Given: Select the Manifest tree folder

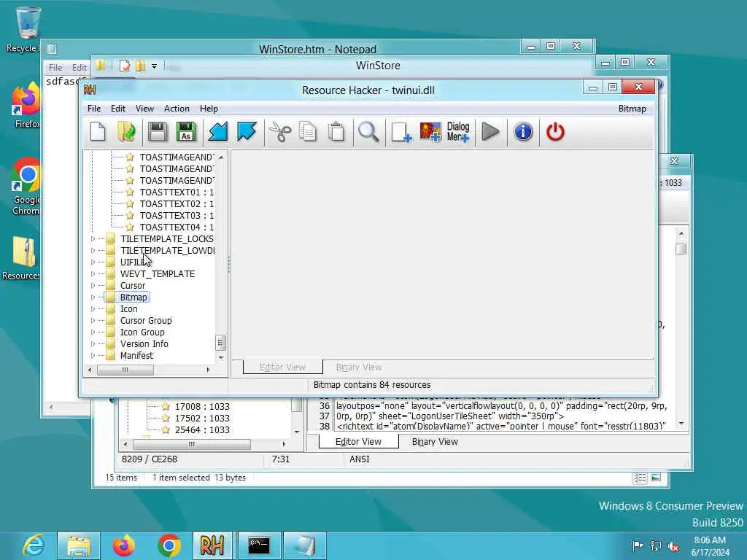Looking at the screenshot, I should tap(136, 355).
